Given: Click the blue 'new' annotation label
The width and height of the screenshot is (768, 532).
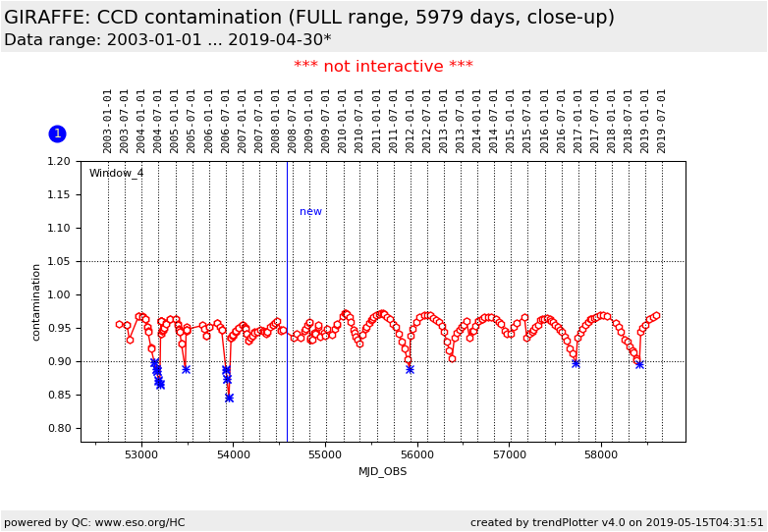Looking at the screenshot, I should pos(310,212).
